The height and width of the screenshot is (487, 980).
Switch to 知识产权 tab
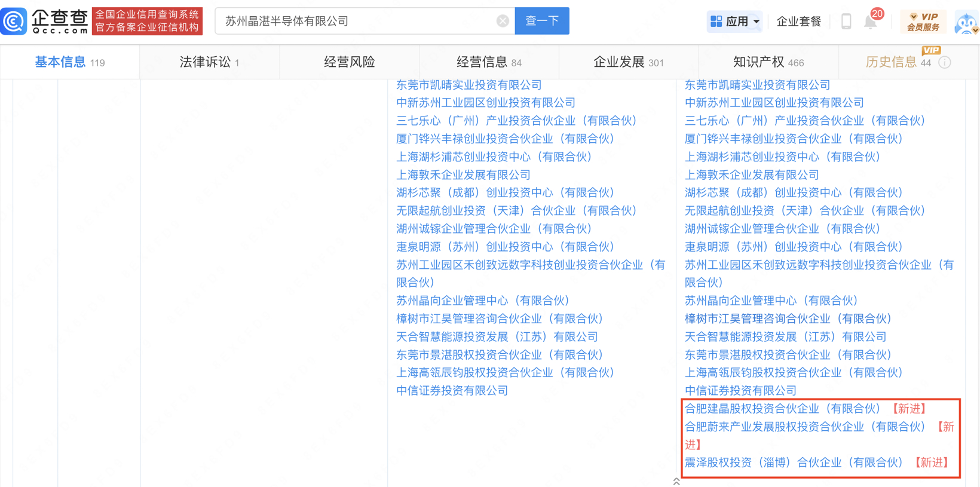(x=768, y=62)
